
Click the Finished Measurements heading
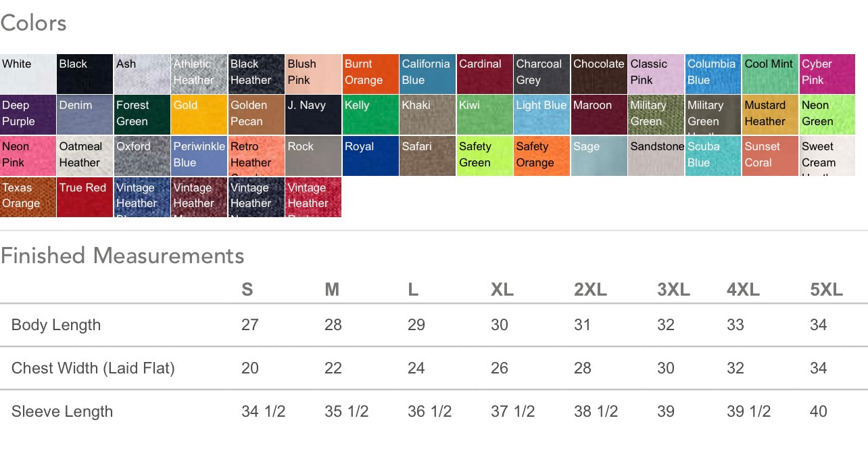pyautogui.click(x=122, y=256)
